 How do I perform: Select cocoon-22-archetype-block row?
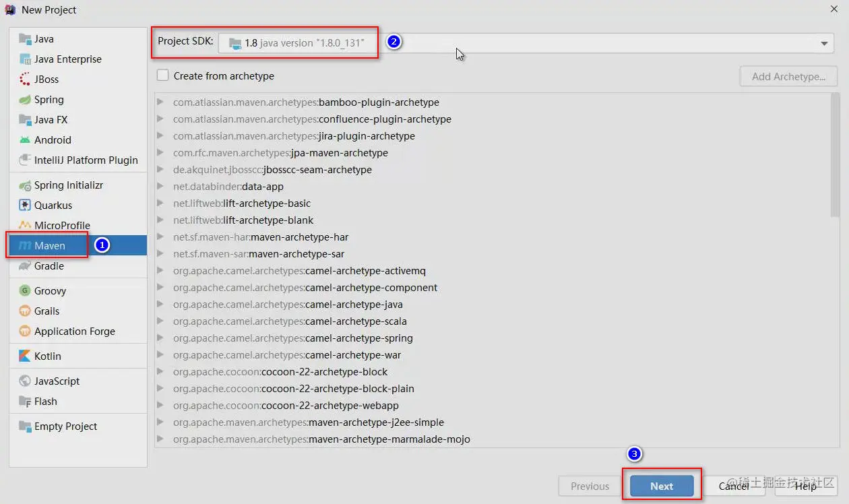click(493, 372)
